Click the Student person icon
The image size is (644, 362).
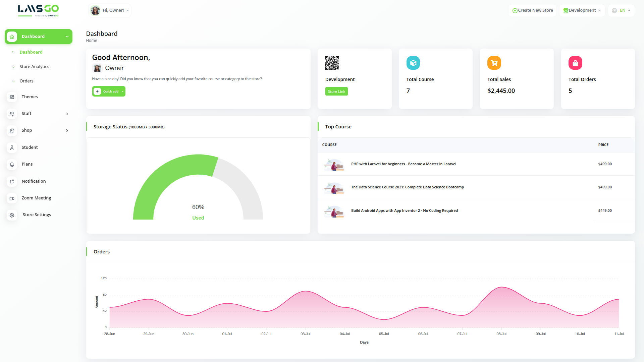[12, 147]
